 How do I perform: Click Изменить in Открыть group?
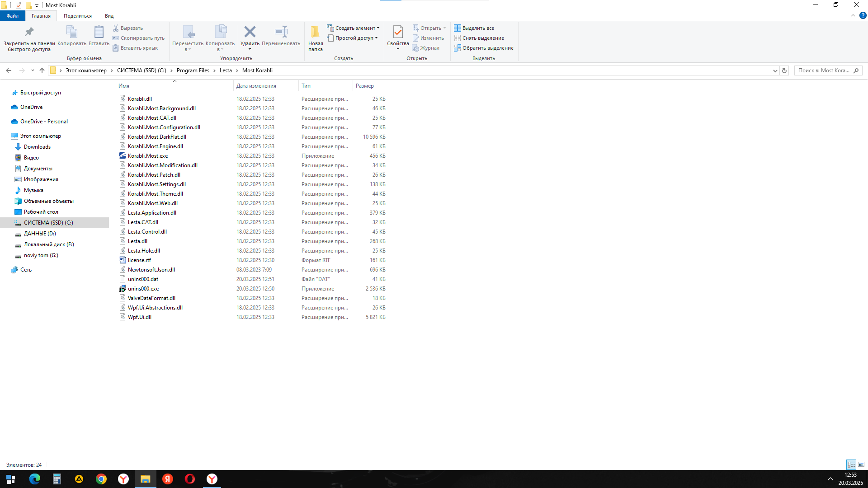(x=428, y=38)
